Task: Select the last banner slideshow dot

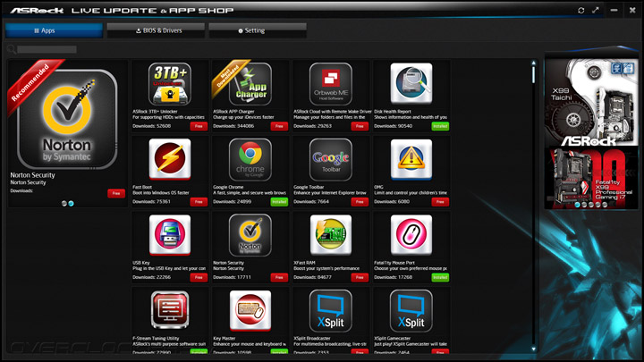Action: coord(605,205)
